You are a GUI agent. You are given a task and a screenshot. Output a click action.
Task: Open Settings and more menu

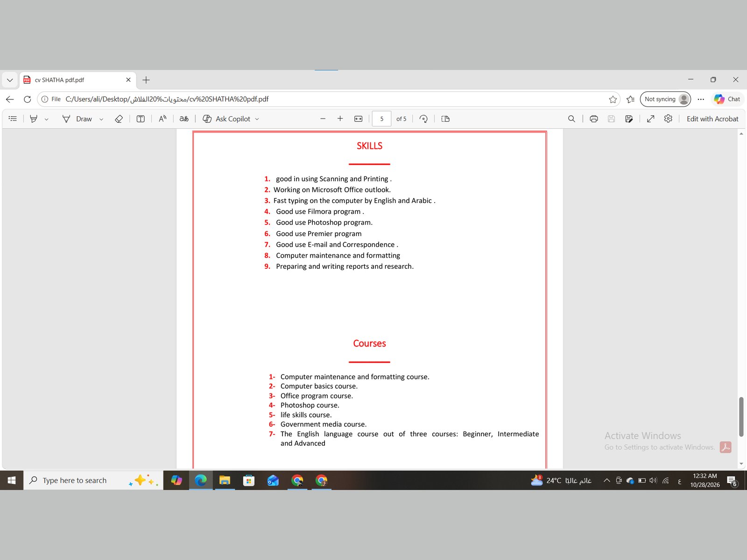(x=701, y=99)
